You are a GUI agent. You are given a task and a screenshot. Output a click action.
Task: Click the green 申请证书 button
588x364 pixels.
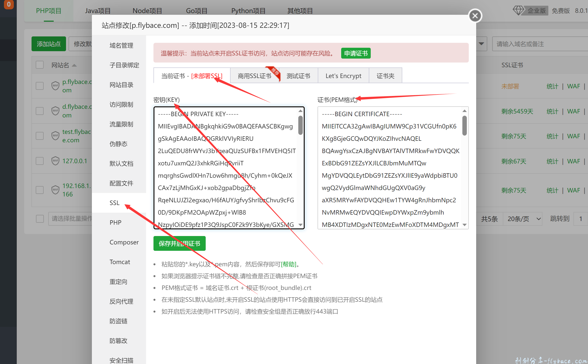point(355,53)
